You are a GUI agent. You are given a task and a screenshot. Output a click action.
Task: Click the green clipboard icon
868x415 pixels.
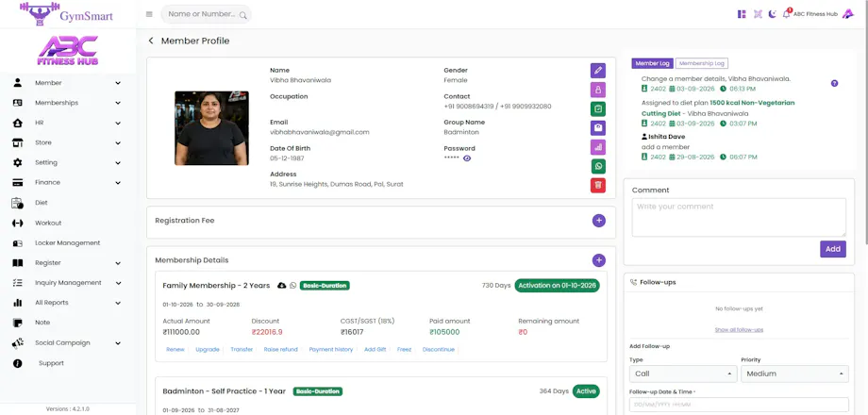[598, 109]
